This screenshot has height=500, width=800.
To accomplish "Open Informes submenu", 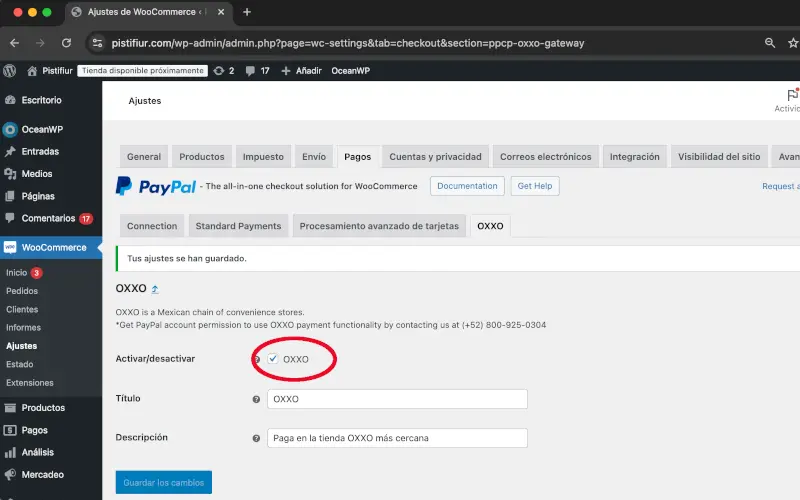I will (23, 328).
